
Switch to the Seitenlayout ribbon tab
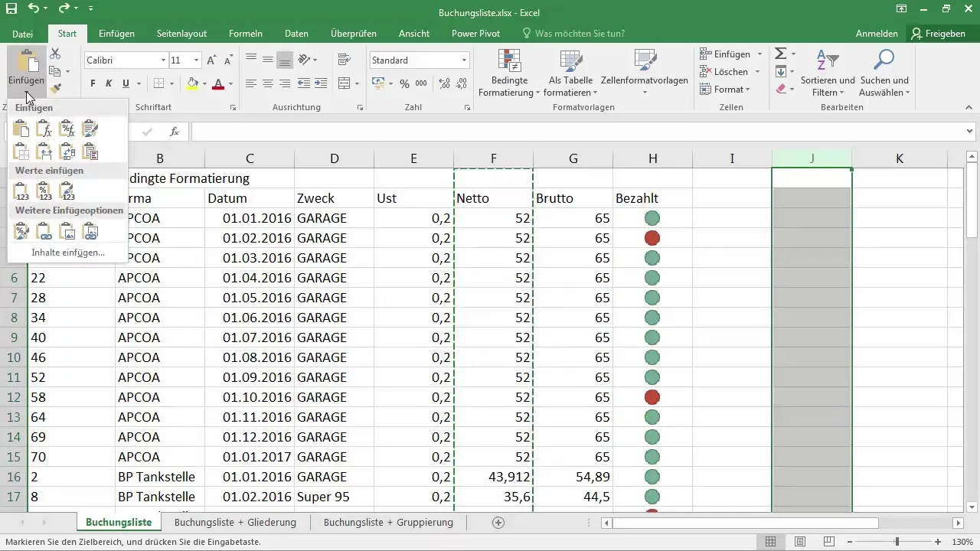point(181,34)
